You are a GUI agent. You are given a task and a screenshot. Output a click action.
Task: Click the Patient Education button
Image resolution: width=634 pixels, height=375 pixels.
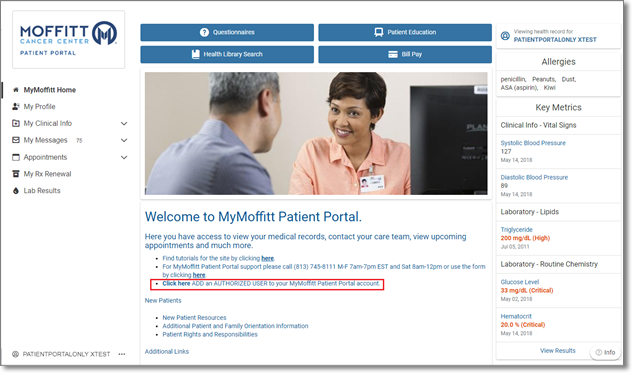pyautogui.click(x=405, y=32)
